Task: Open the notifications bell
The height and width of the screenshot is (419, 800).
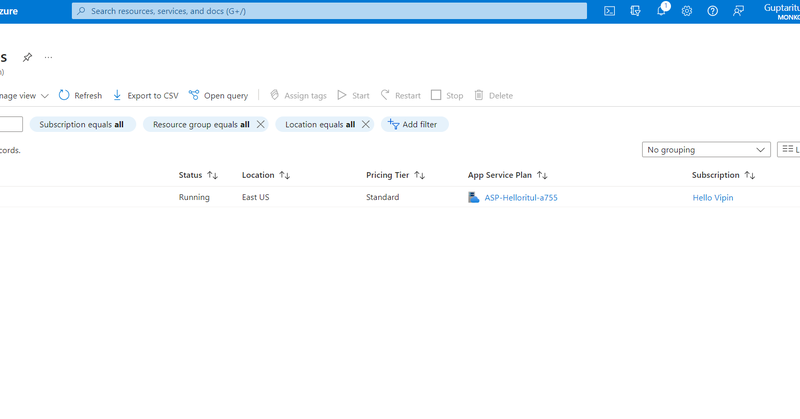Action: (x=662, y=10)
